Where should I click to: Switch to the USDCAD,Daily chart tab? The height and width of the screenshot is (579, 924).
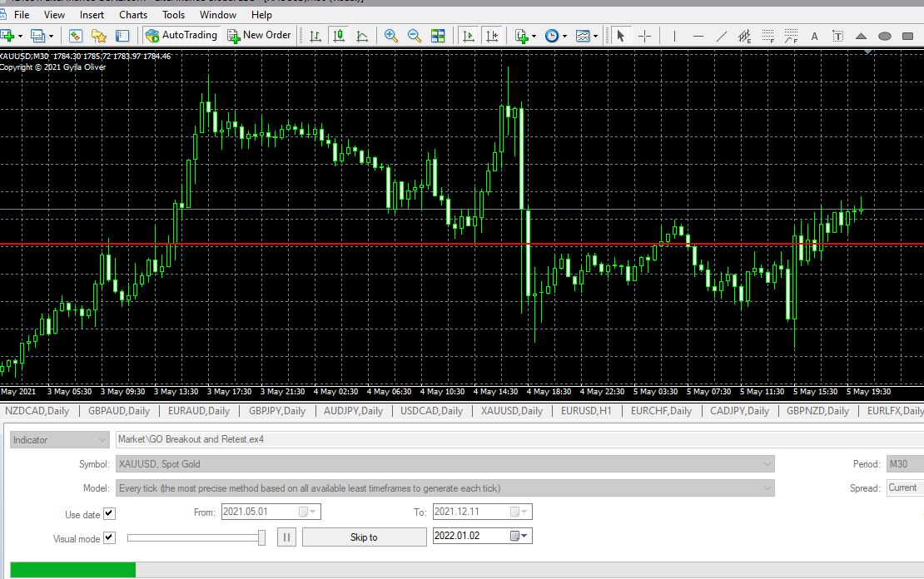pos(431,411)
